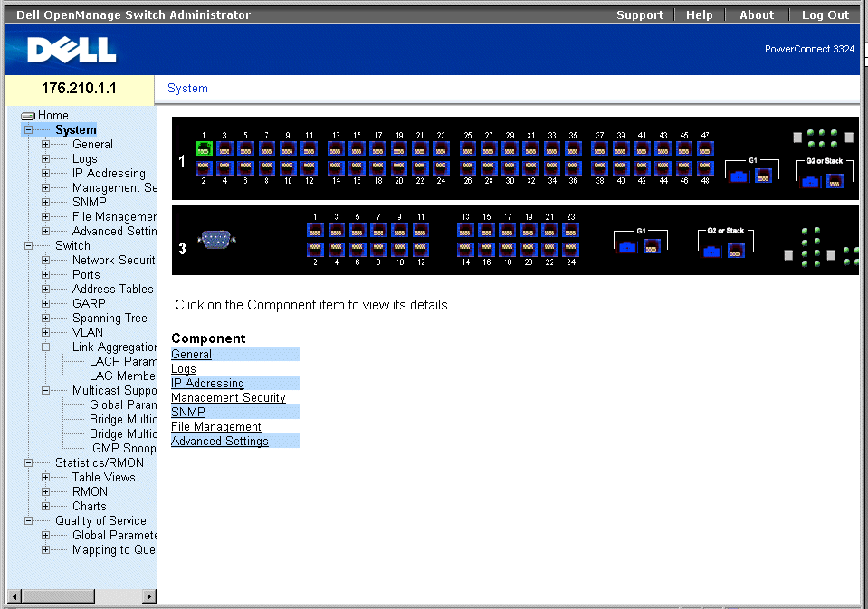Viewport: 868px width, 609px height.
Task: Click the Home device icon in tree
Action: pos(28,116)
